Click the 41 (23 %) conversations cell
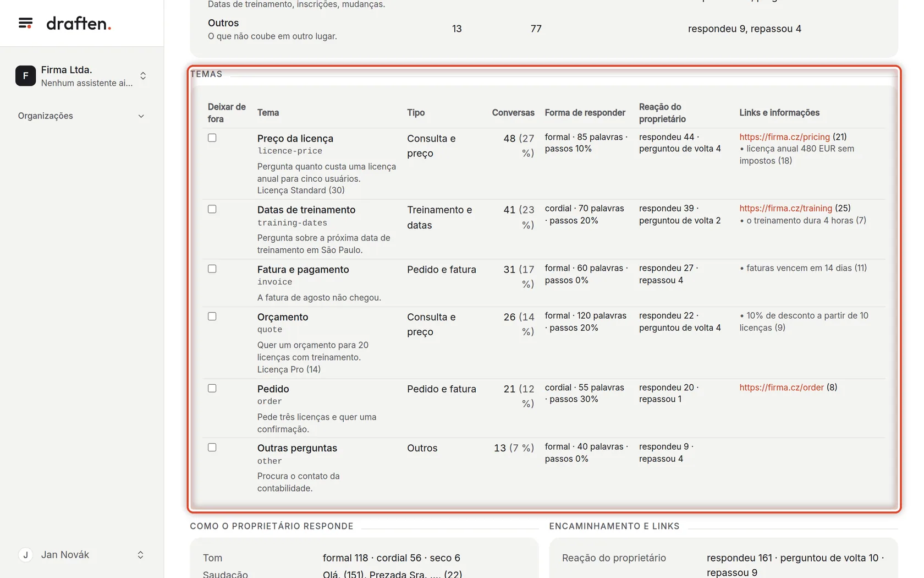This screenshot has height=578, width=924. [519, 217]
